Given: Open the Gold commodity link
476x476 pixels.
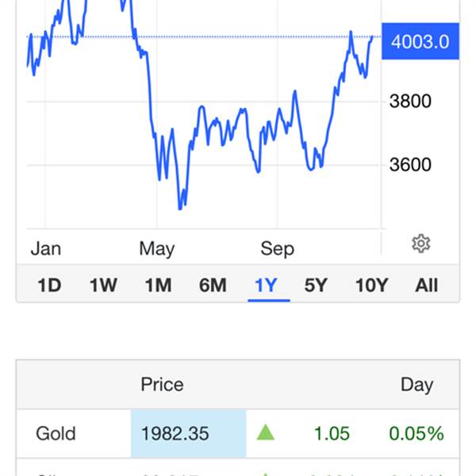Looking at the screenshot, I should coord(56,433).
